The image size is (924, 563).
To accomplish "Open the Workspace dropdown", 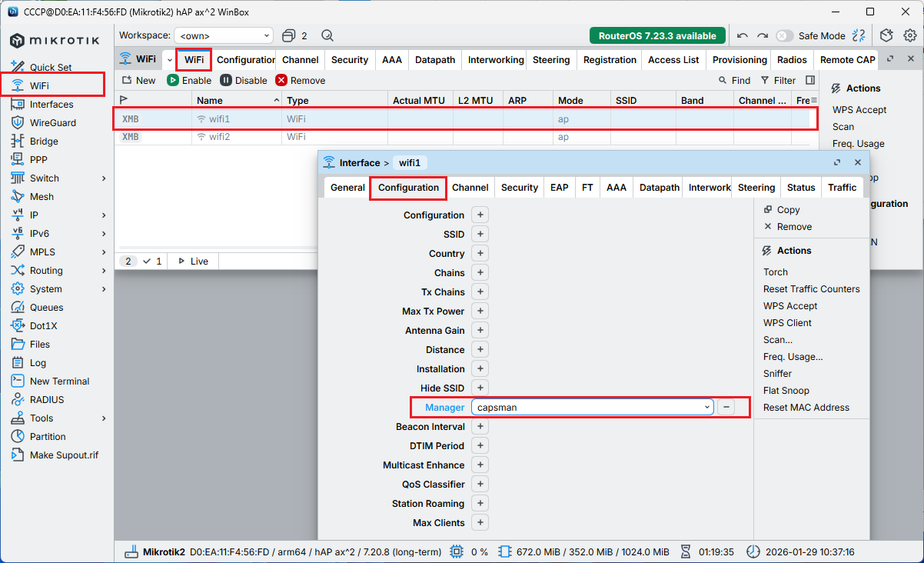I will (224, 35).
